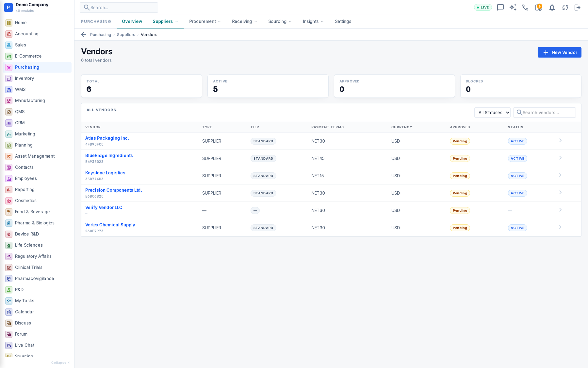Click the LIVE status badge

(x=483, y=8)
